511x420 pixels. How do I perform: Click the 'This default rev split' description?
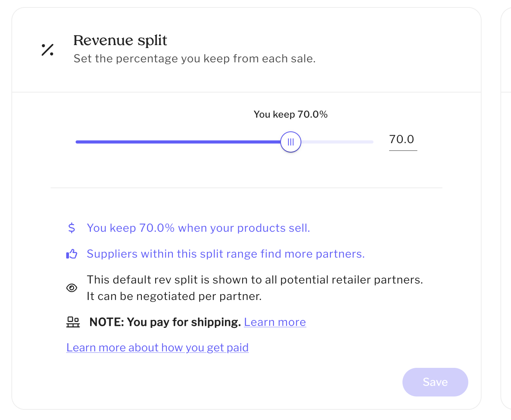255,280
